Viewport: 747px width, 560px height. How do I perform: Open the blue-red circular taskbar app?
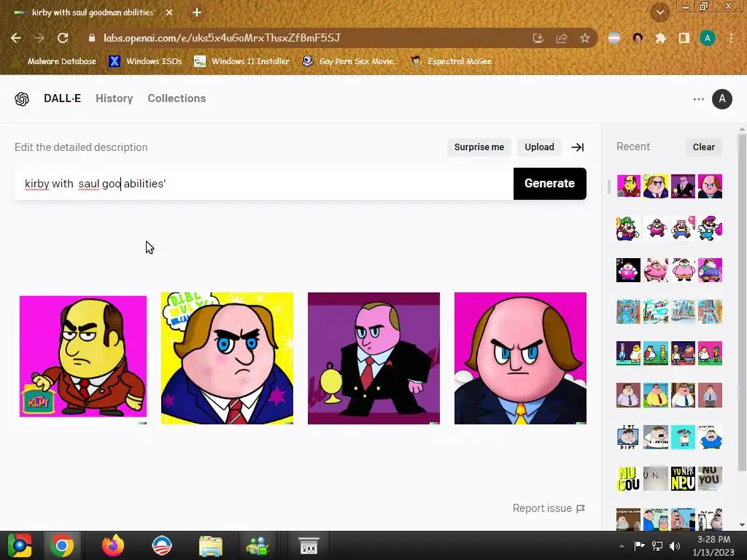tap(161, 545)
